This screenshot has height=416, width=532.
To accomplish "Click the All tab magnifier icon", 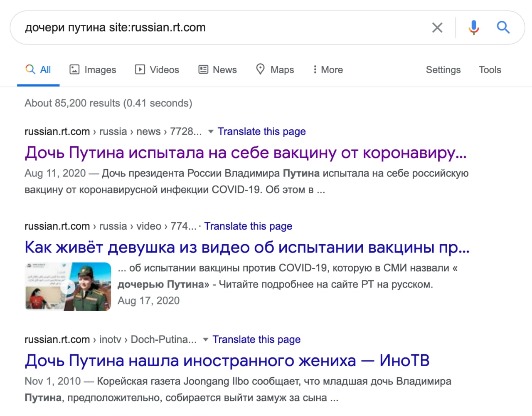I will 30,69.
